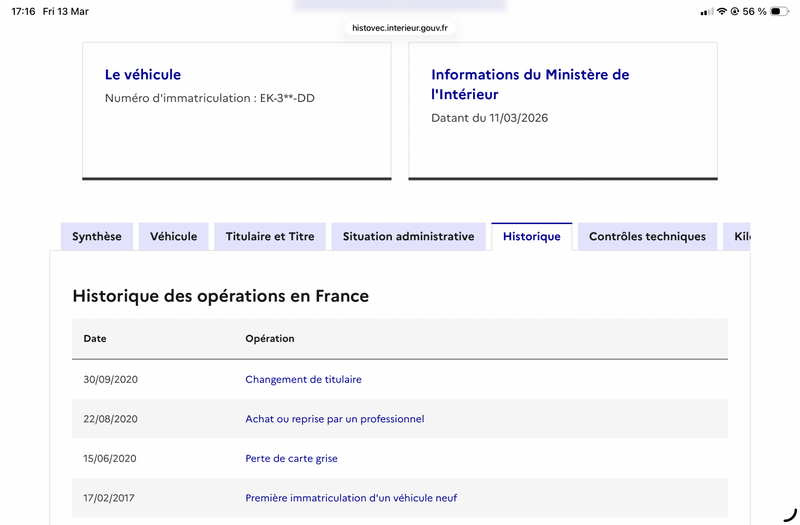Screen dimensions: 800x525
Task: Open the partially visible Kilométrage tab
Action: (x=737, y=237)
